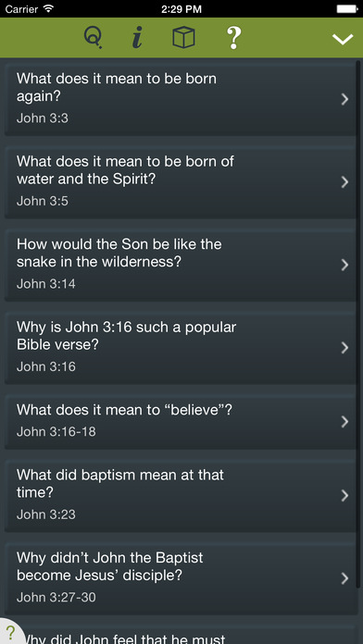The width and height of the screenshot is (363, 644).
Task: Open the partially visible 'Why did John feel' item
Action: pyautogui.click(x=180, y=635)
